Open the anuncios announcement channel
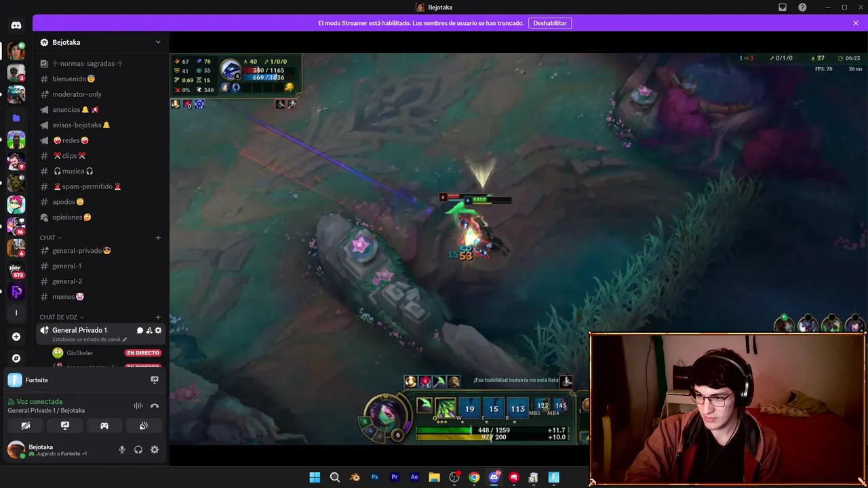This screenshot has height=488, width=868. (x=100, y=110)
